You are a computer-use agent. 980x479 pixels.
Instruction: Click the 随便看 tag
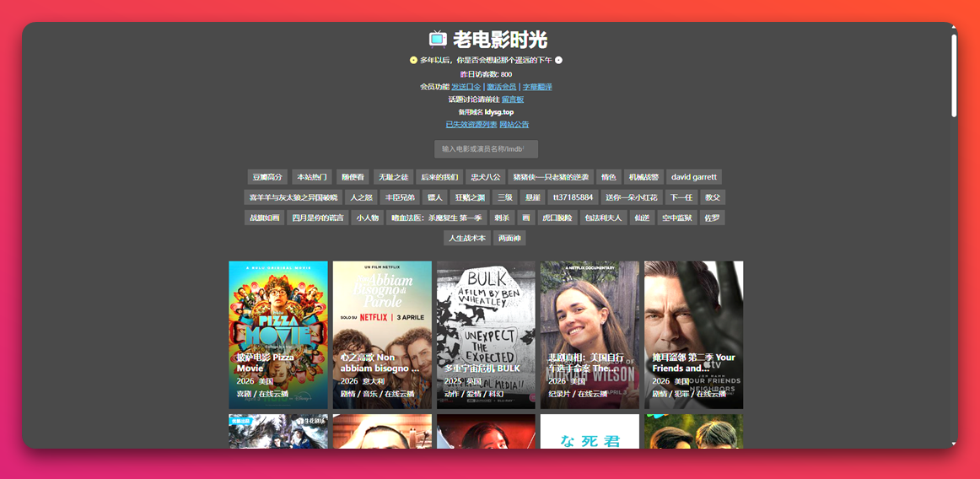353,177
